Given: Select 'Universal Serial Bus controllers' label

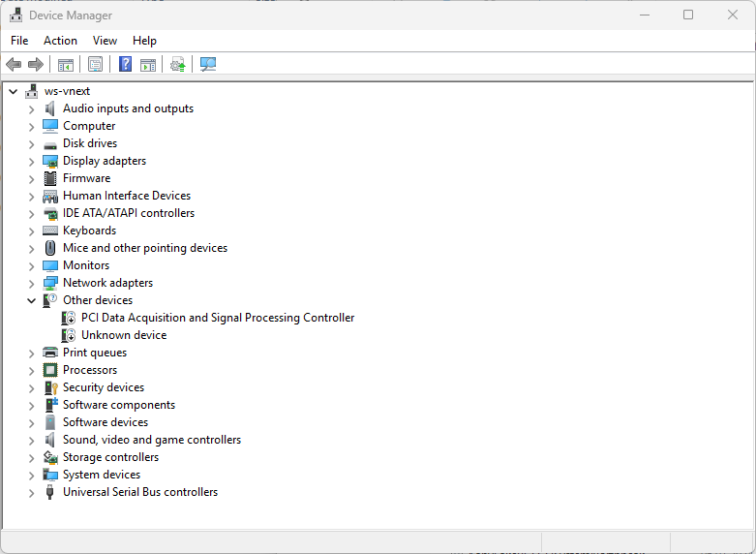Looking at the screenshot, I should click(x=140, y=492).
